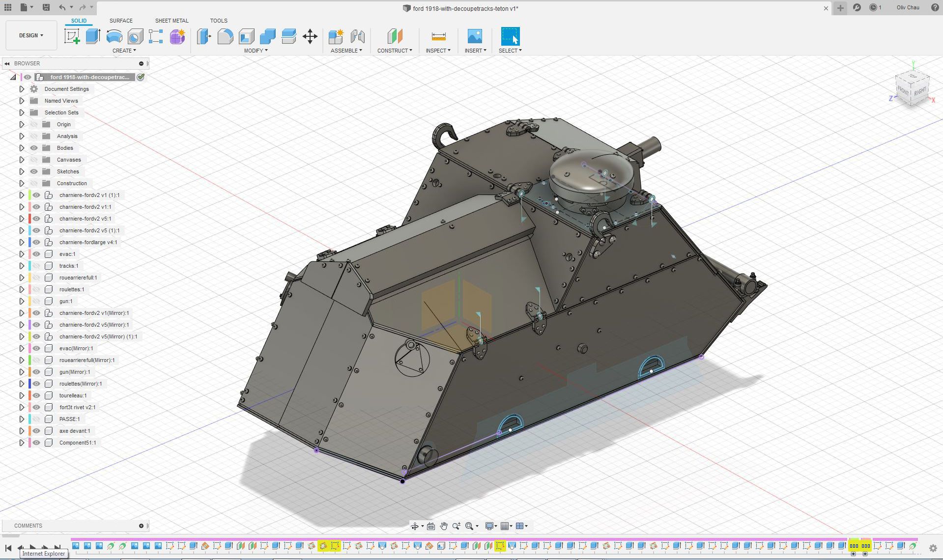Hide the Bodies folder visibility
The height and width of the screenshot is (560, 943).
pyautogui.click(x=34, y=148)
